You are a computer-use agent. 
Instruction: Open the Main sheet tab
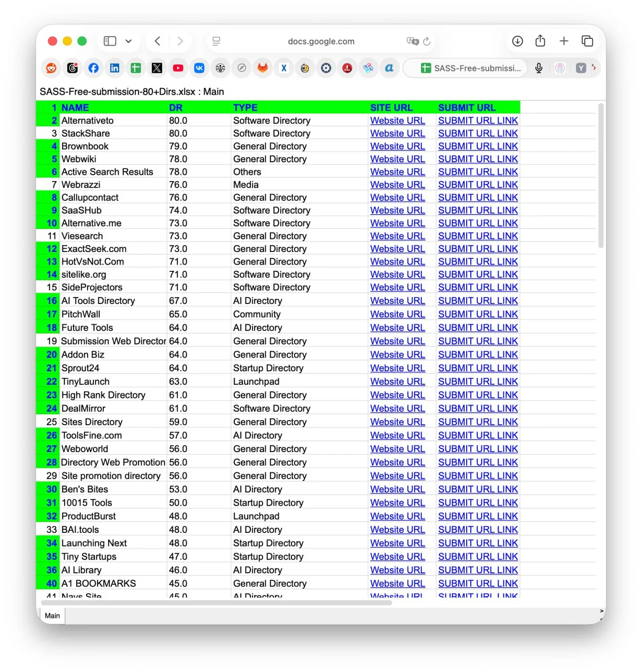tap(52, 615)
